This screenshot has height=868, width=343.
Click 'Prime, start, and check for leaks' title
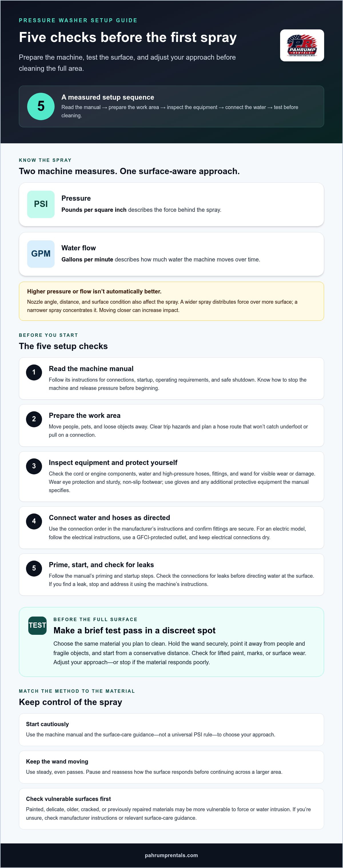(101, 565)
